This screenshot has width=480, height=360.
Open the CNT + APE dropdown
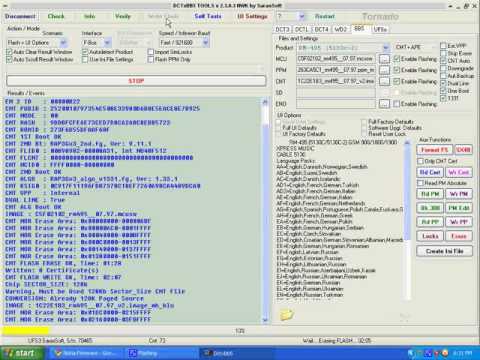pyautogui.click(x=415, y=47)
